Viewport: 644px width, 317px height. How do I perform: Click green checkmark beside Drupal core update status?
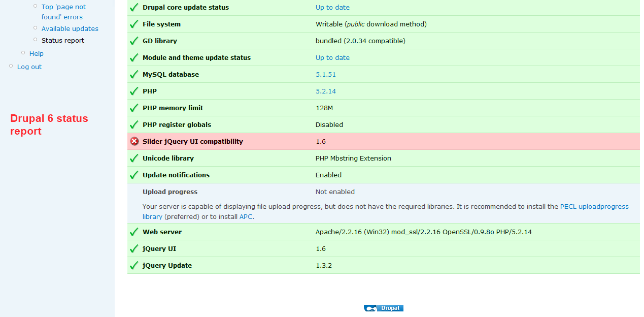134,8
